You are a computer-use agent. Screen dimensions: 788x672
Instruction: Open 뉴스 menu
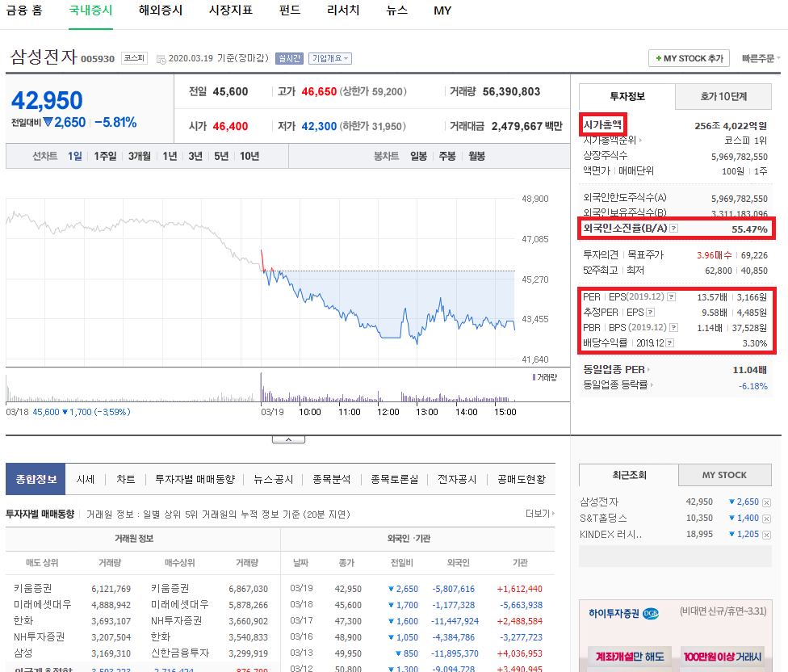pos(396,10)
